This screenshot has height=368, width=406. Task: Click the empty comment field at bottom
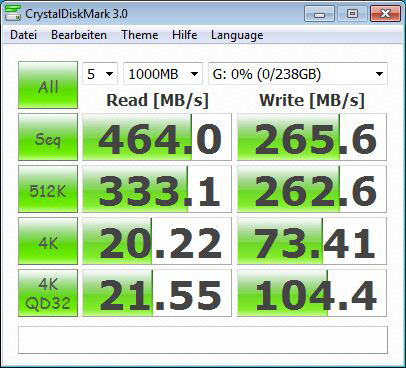pos(203,340)
